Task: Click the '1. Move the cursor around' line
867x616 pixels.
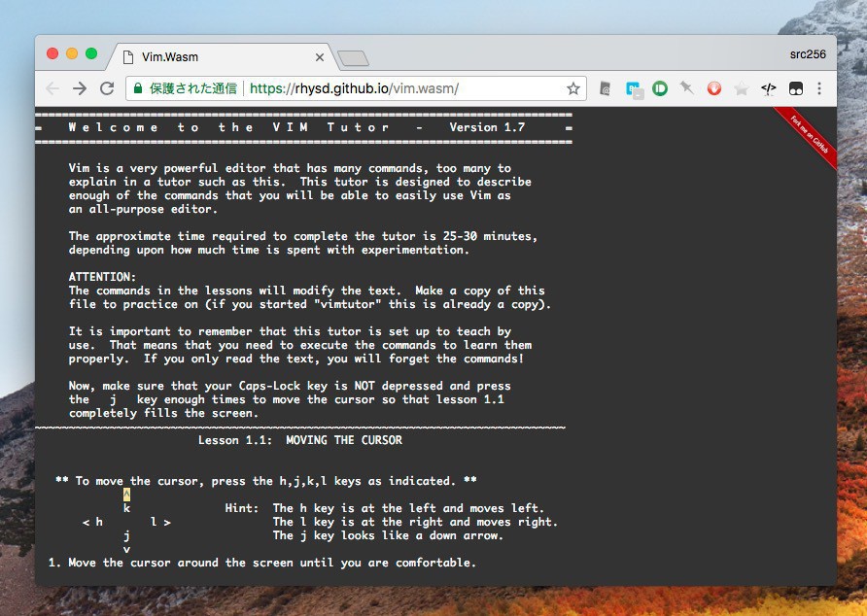Action: tap(262, 563)
